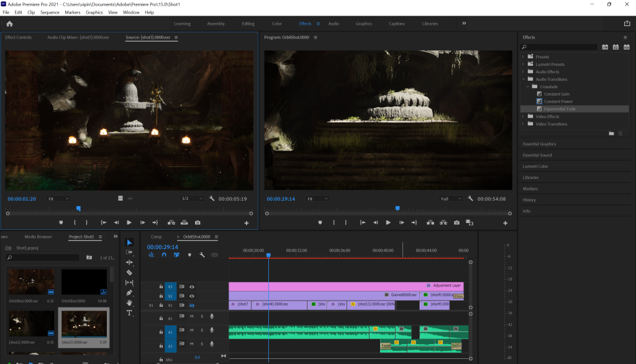Toggle Linked Selection in timeline
The image size is (636, 364).
click(x=176, y=255)
